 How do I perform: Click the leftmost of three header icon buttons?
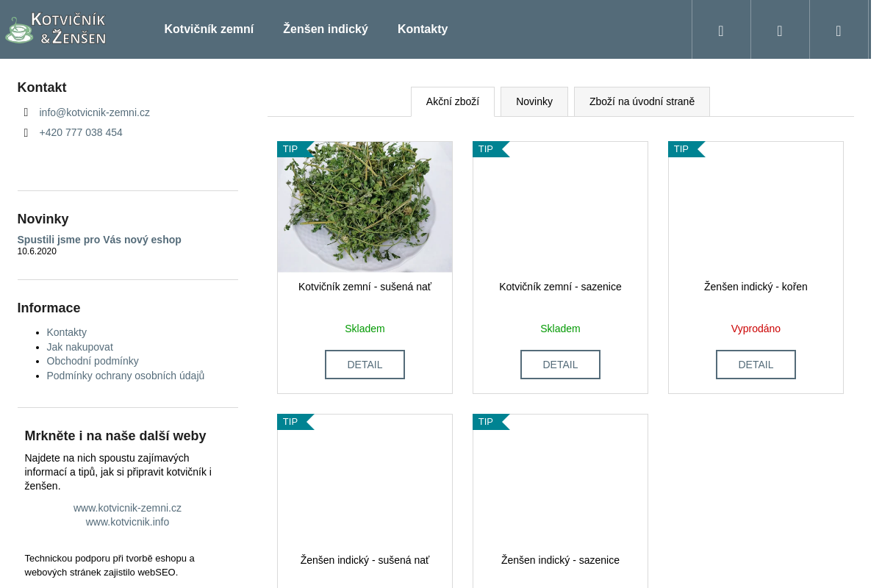[721, 30]
